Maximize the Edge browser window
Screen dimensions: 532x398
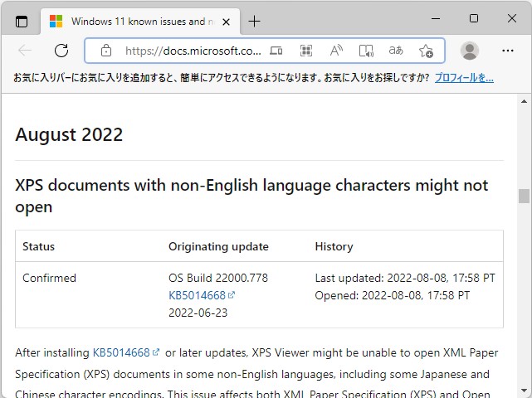[x=474, y=18]
